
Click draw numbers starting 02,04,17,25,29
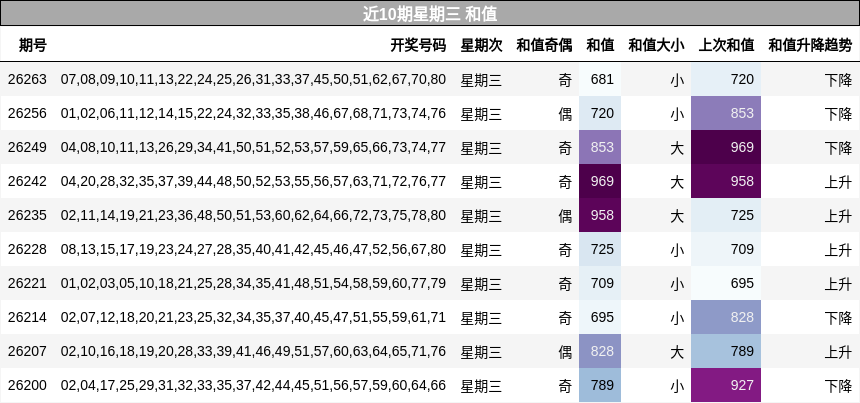[x=253, y=385]
